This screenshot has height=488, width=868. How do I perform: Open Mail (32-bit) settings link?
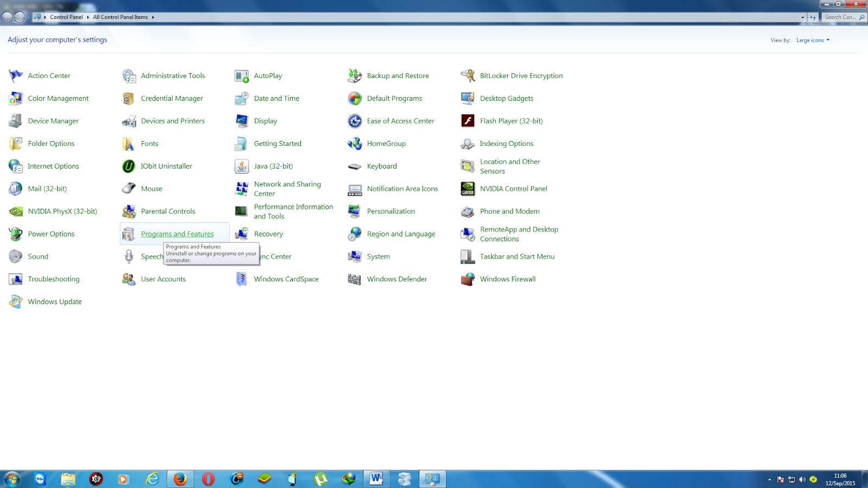47,189
